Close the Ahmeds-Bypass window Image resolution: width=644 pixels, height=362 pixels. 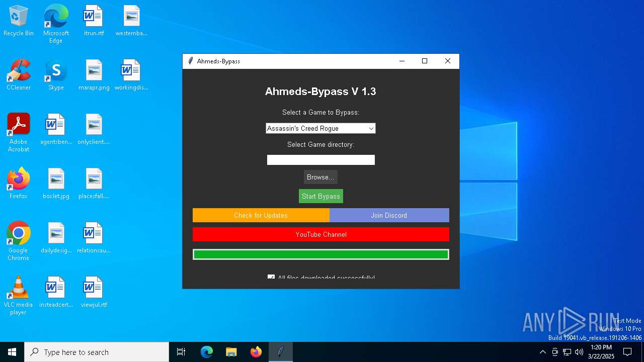[448, 61]
